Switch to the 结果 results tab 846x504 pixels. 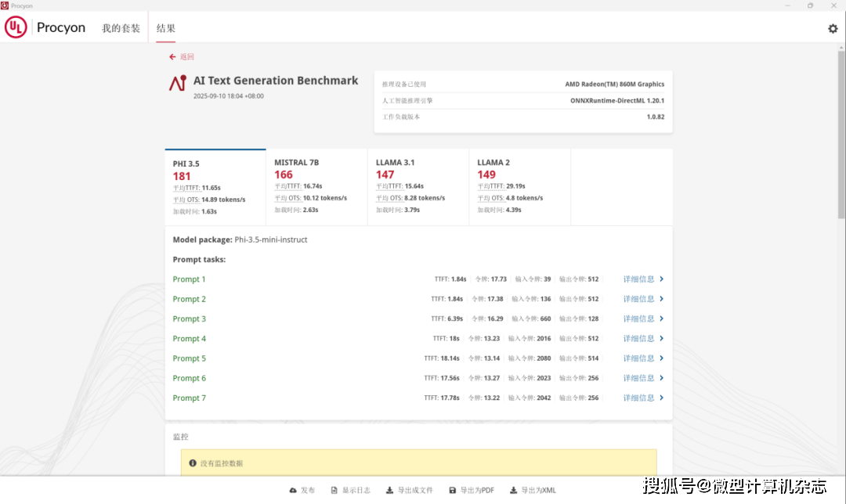165,29
